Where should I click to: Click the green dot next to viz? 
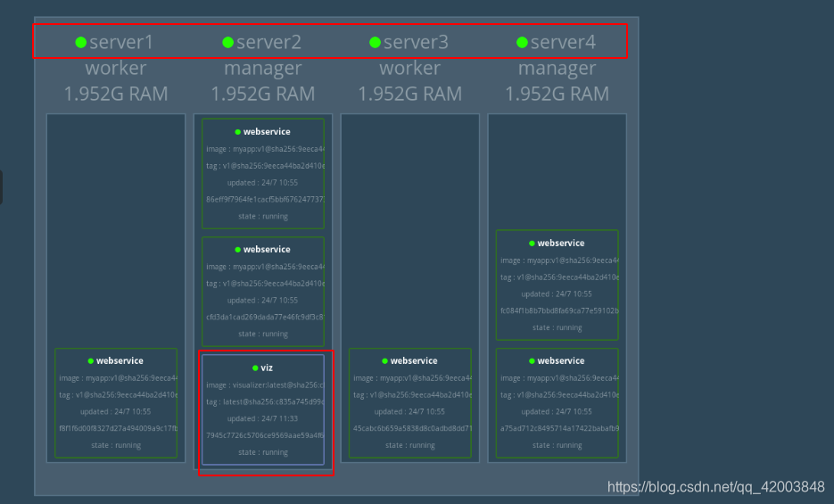tap(255, 368)
